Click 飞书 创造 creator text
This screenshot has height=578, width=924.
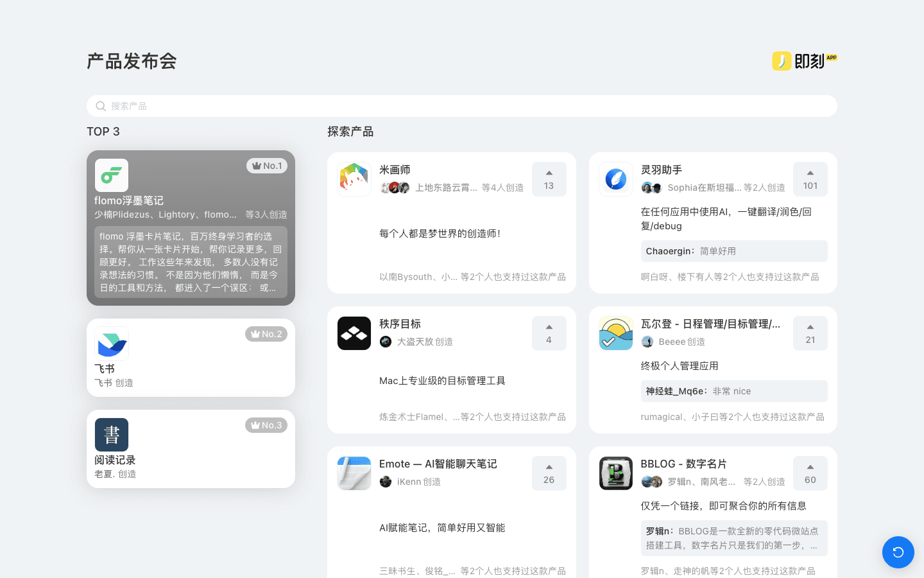(114, 383)
